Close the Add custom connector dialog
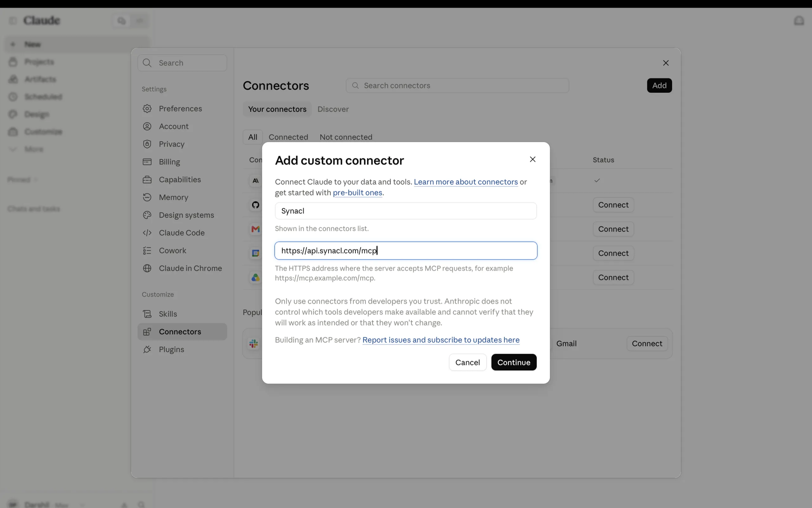This screenshot has width=812, height=508. [x=533, y=159]
